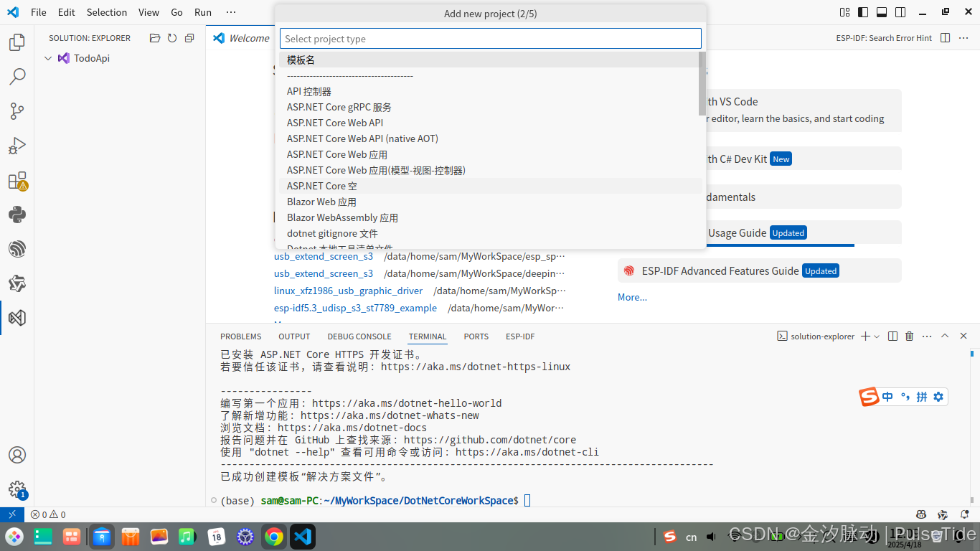Open the Python extension view

pyautogui.click(x=17, y=215)
